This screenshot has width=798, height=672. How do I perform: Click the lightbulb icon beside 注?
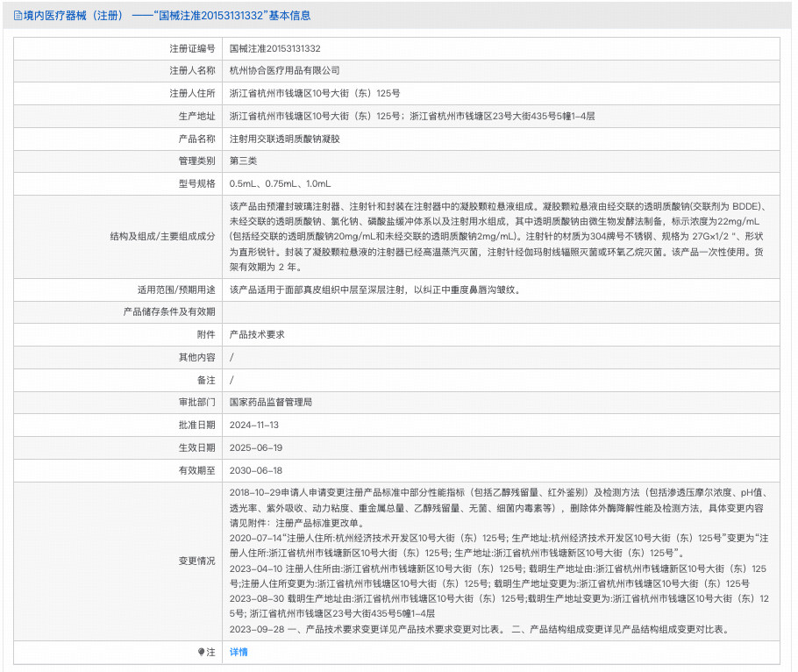pos(202,653)
